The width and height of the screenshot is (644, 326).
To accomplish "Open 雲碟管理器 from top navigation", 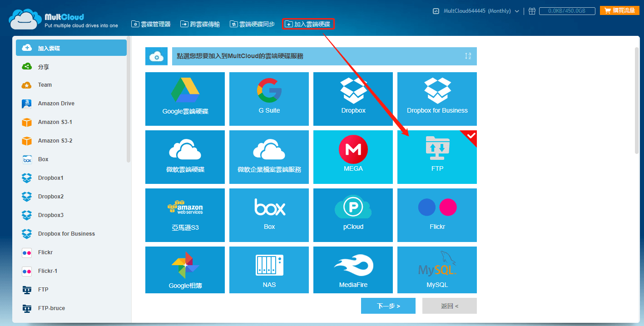I will point(151,24).
